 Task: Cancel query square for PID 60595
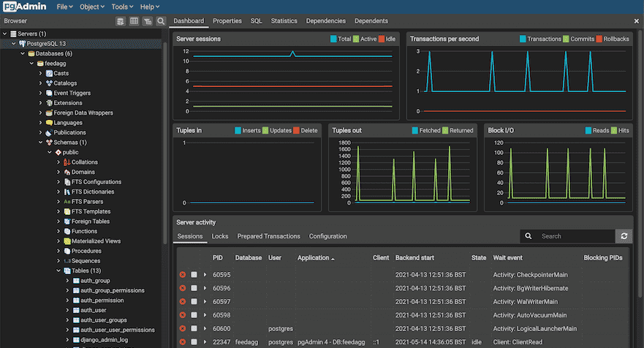coord(194,274)
